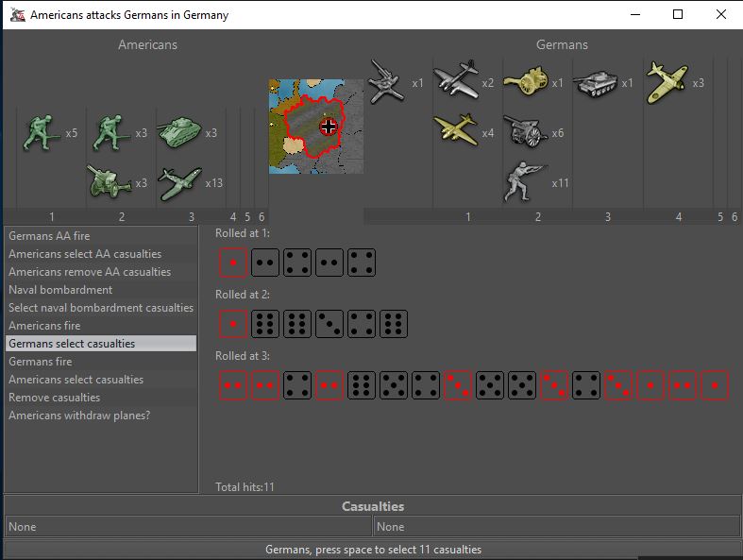The height and width of the screenshot is (560, 743).
Task: Select the American artillery icon x3
Action: pos(110,182)
